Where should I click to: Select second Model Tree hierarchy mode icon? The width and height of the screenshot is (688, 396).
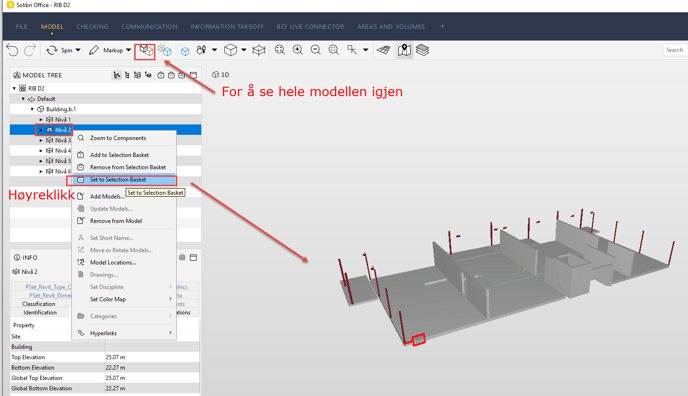(127, 75)
